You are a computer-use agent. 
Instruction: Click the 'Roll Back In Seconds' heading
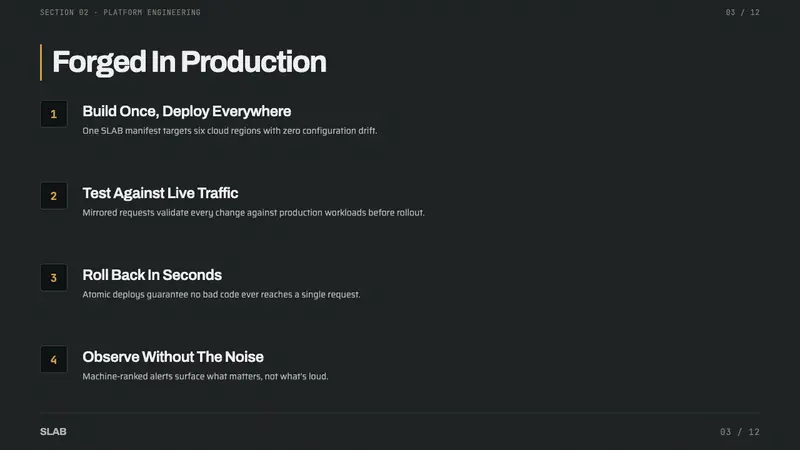(x=152, y=275)
